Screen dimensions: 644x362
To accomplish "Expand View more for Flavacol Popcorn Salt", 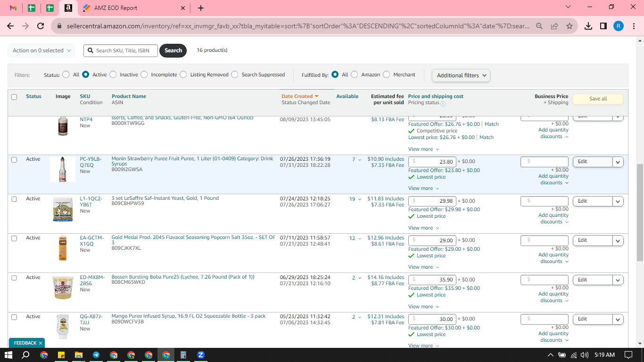I will [423, 267].
